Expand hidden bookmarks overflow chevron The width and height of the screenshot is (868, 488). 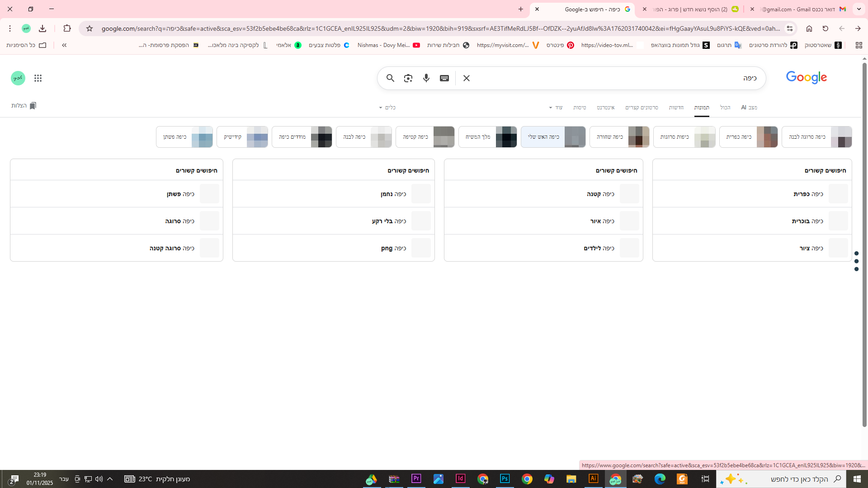(x=64, y=45)
